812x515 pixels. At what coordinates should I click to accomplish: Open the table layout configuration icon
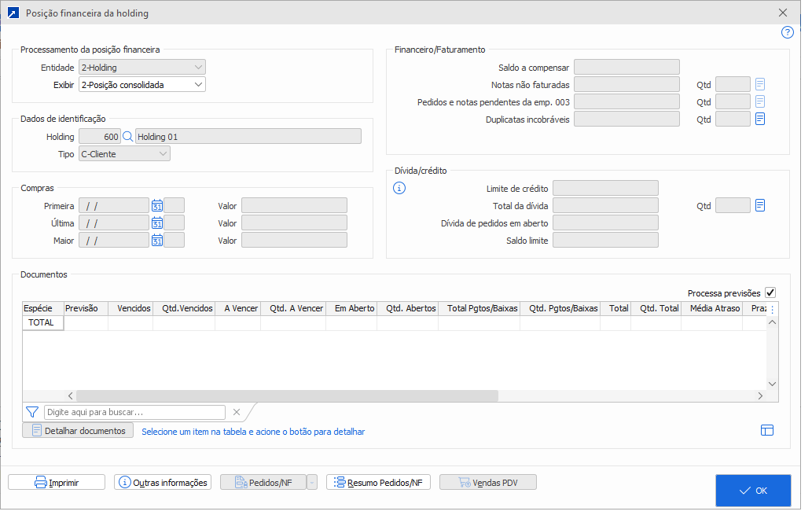click(767, 430)
